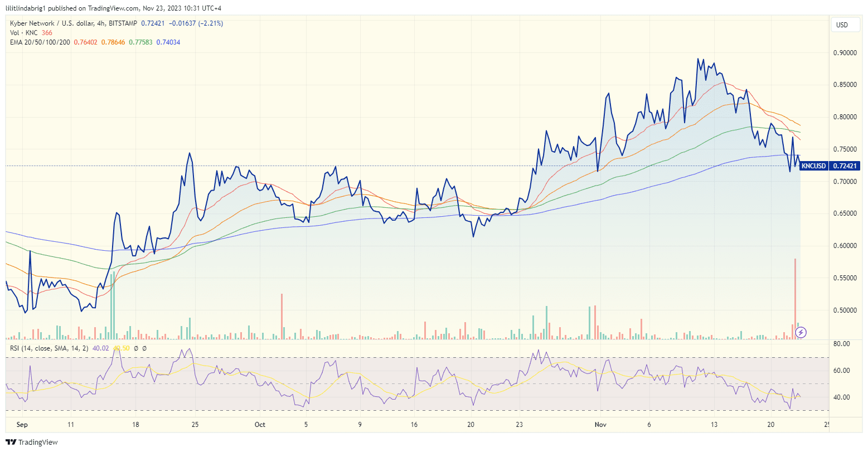Click the Nov label on the time axis

point(600,424)
